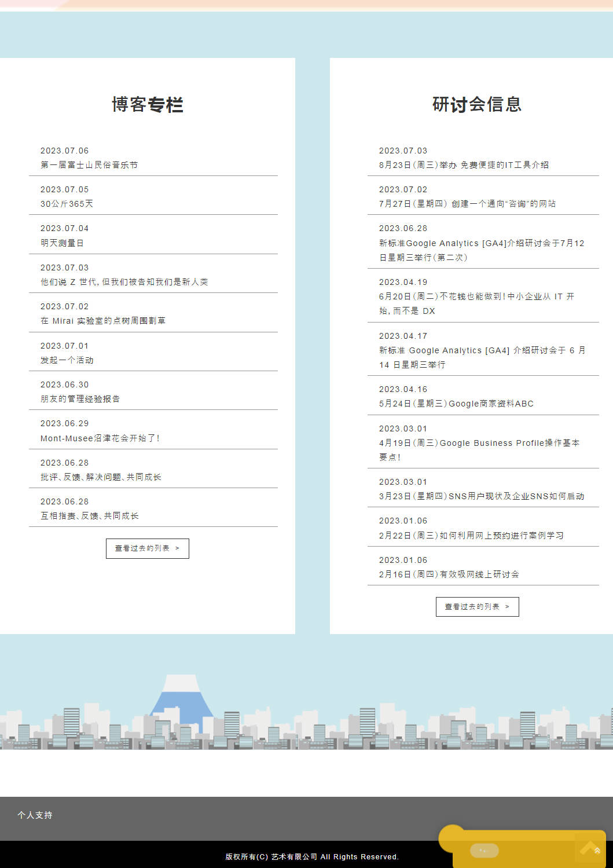Open the Mont-Musee沼津花会 blog post
613x868 pixels.
coord(100,438)
